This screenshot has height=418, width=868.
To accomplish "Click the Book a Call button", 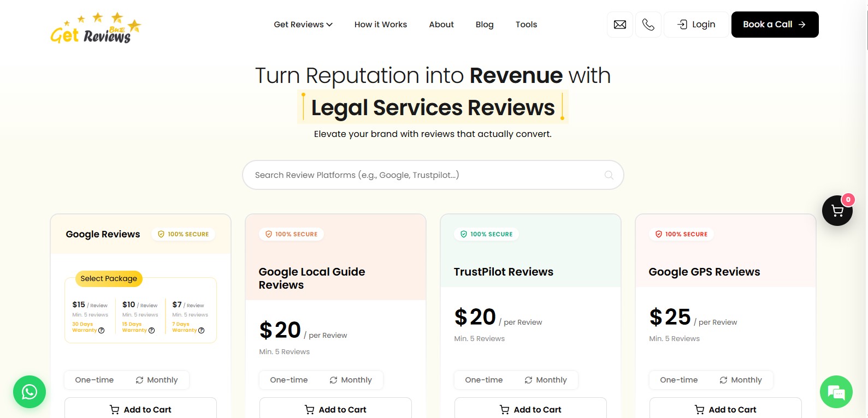I will click(x=775, y=25).
